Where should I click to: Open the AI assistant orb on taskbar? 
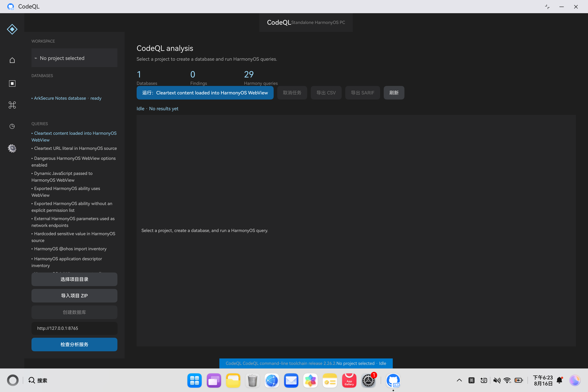pos(575,380)
